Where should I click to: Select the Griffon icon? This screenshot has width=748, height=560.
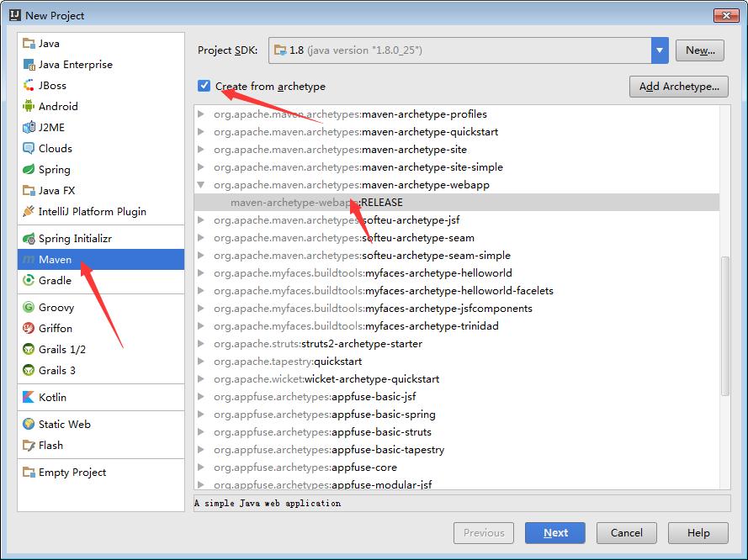29,329
